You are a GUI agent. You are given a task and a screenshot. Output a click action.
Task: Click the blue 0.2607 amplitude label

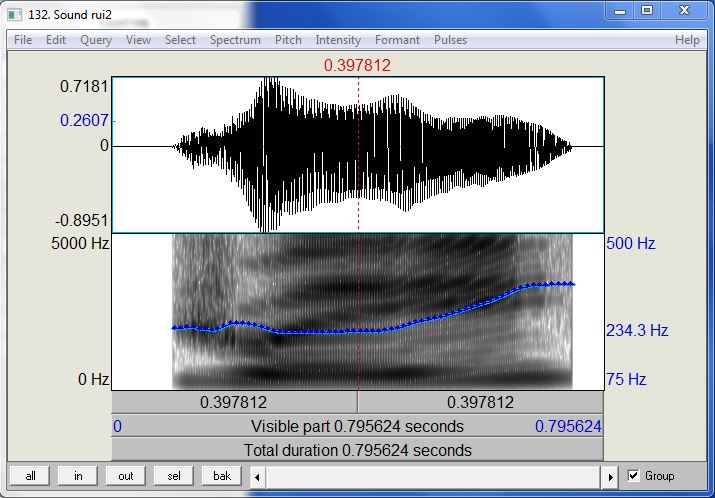tap(84, 120)
